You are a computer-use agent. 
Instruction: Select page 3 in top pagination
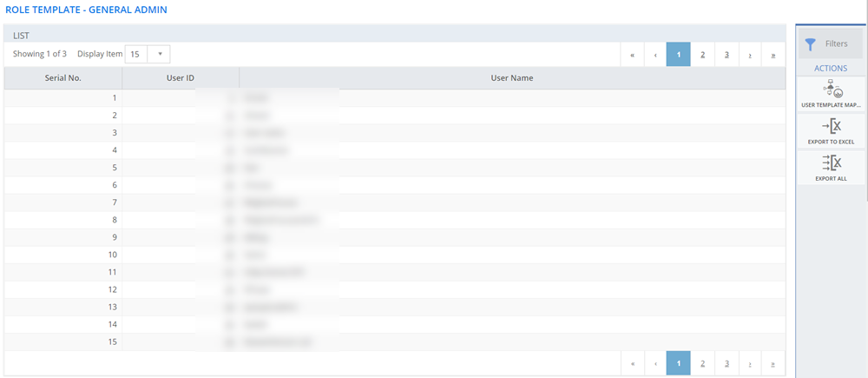pyautogui.click(x=727, y=55)
